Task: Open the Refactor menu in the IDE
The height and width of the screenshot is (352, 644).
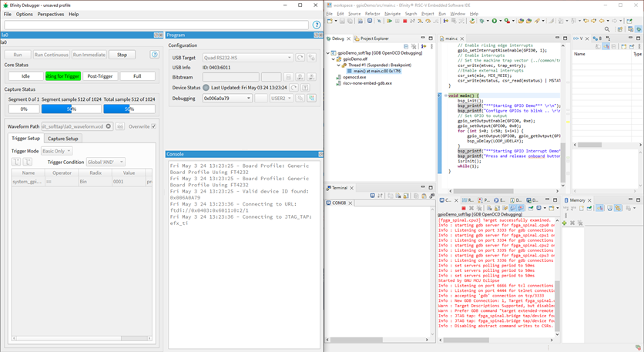Action: pyautogui.click(x=373, y=14)
